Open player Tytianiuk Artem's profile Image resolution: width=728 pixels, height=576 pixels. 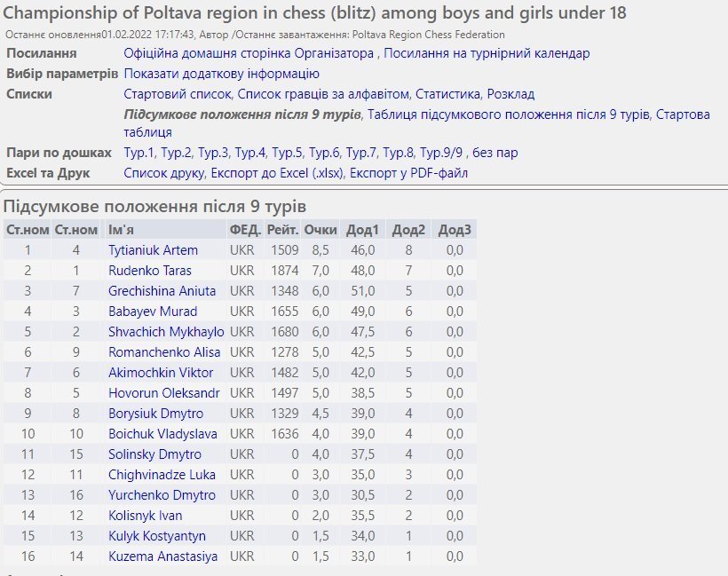tap(153, 250)
